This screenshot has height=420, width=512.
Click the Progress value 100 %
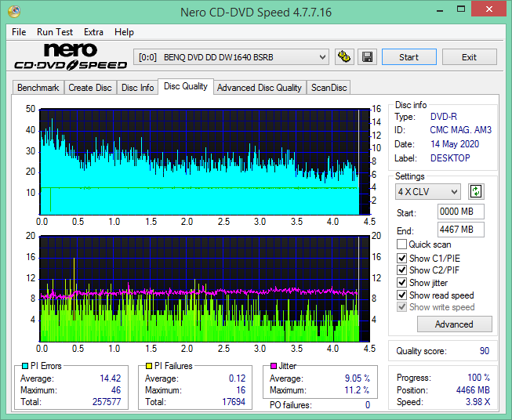479,378
